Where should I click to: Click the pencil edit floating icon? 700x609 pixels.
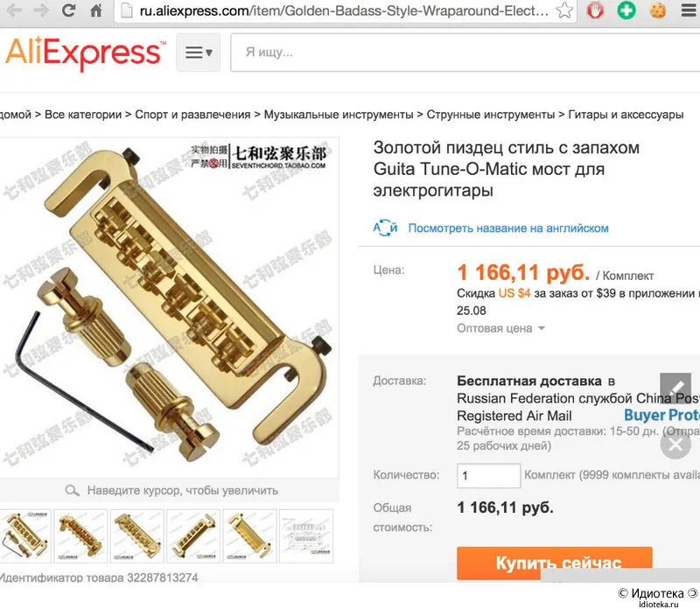click(x=675, y=387)
